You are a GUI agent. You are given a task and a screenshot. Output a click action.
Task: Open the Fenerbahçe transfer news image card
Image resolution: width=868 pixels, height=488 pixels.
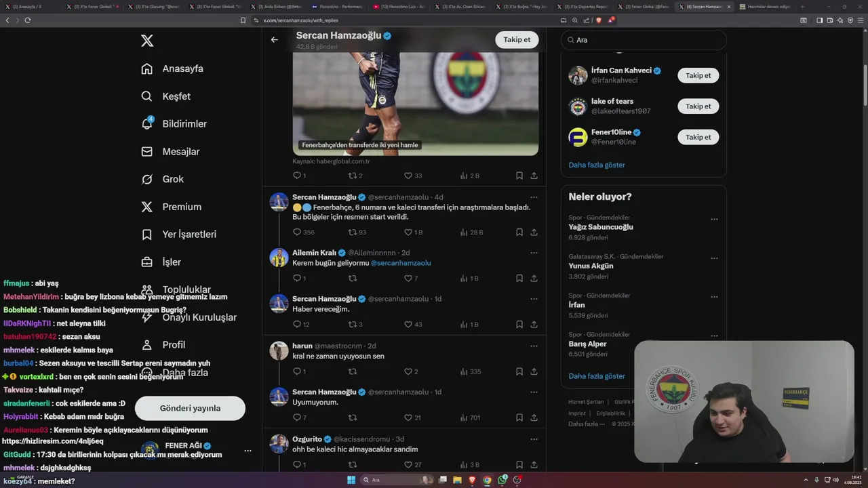416,104
